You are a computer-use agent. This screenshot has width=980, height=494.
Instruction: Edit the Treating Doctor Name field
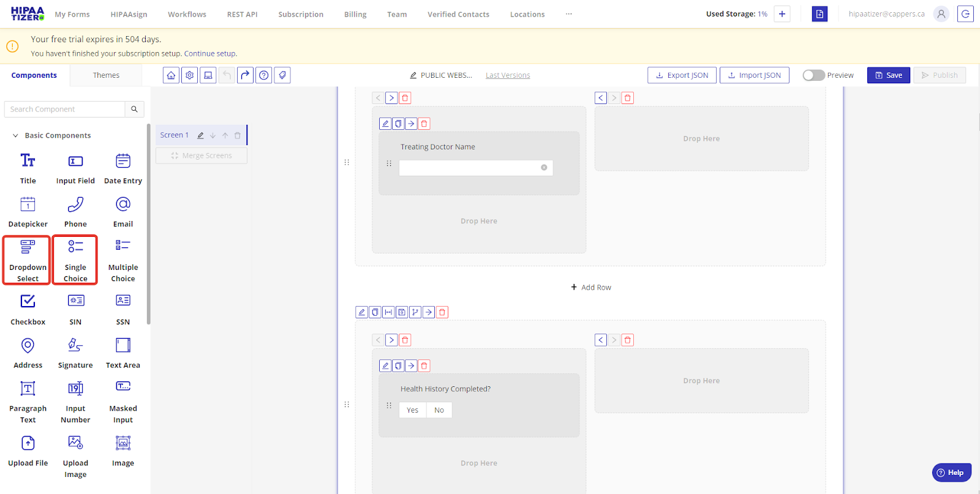385,124
